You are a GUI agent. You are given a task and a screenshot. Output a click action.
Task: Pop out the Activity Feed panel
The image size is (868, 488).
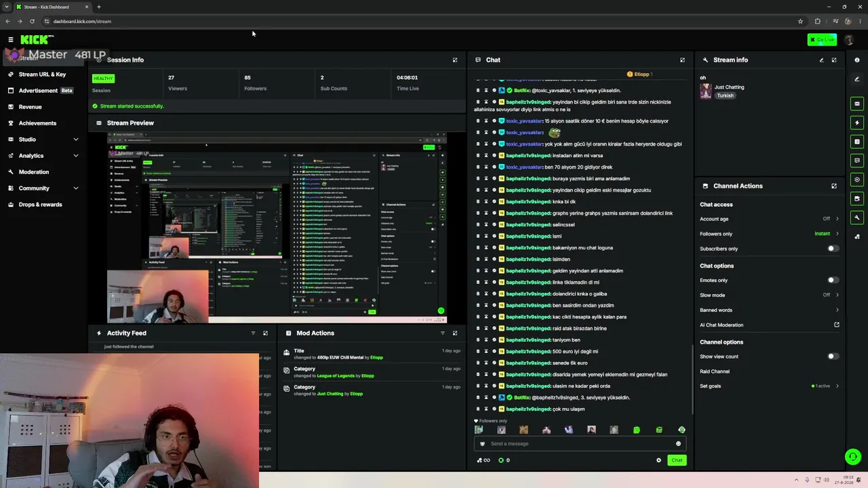point(265,333)
